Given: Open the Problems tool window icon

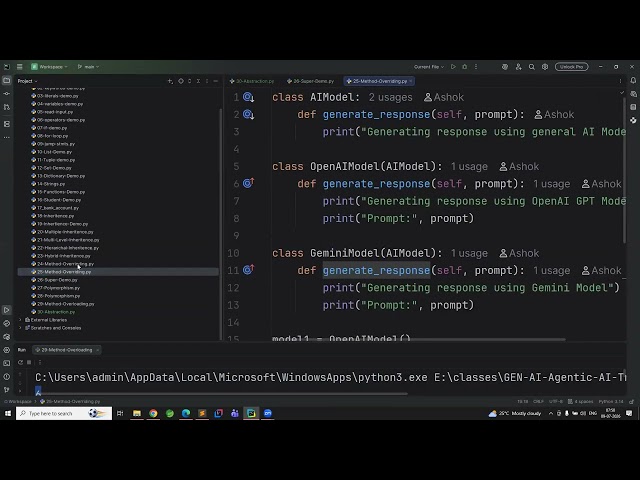Looking at the screenshot, I should tap(7, 376).
